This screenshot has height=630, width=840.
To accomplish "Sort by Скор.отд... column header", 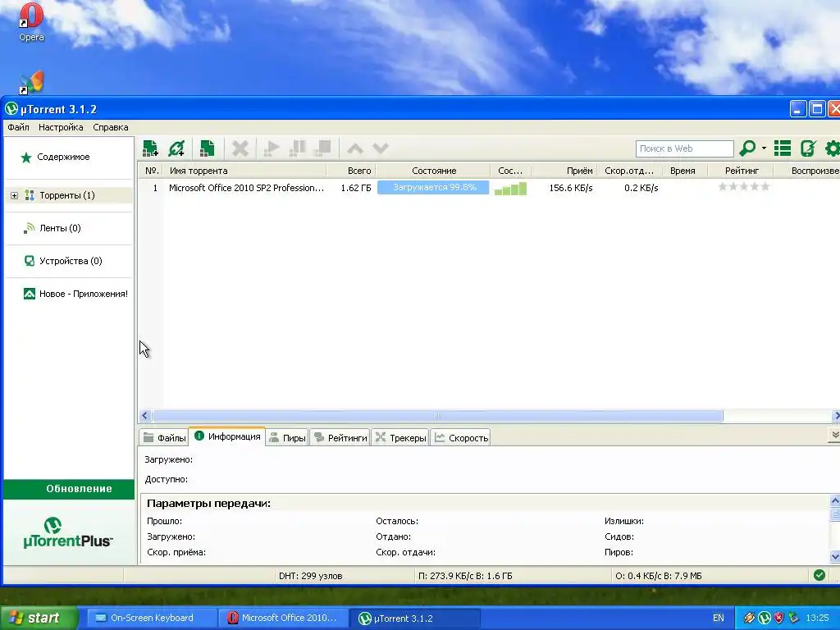I will coord(629,171).
